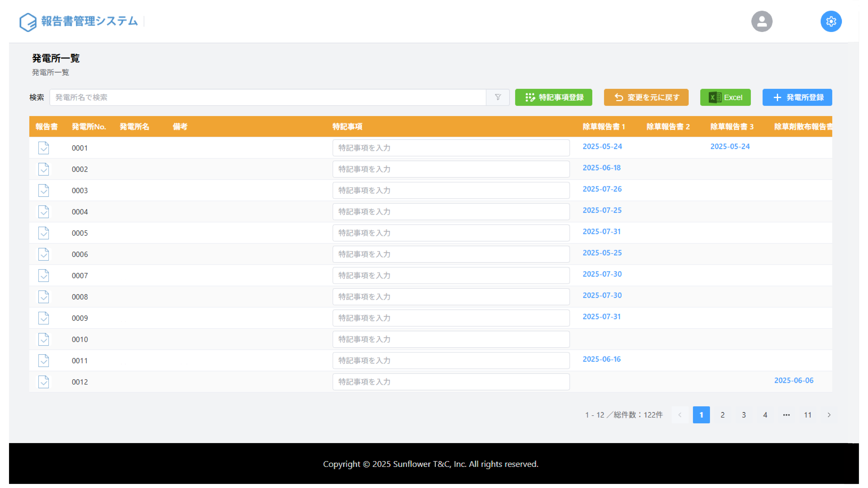This screenshot has width=868, height=488.
Task: Open the report icon for plant 0012
Action: (x=43, y=382)
